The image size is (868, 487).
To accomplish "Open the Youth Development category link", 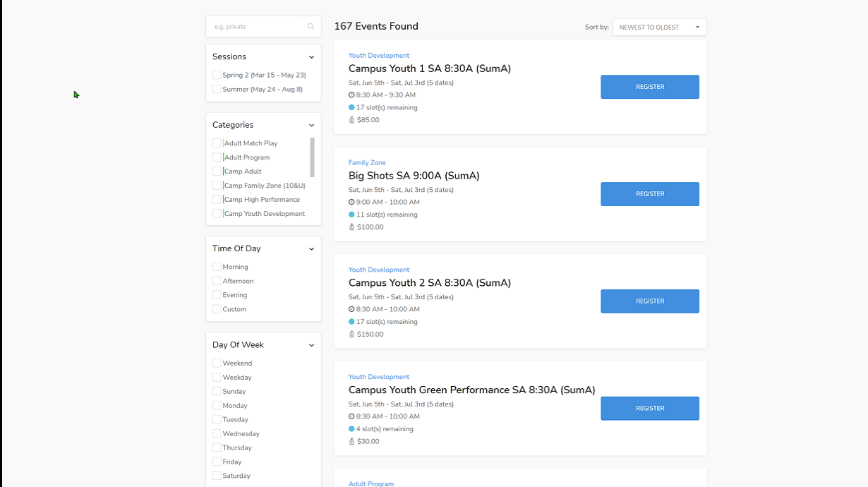I will click(x=379, y=55).
